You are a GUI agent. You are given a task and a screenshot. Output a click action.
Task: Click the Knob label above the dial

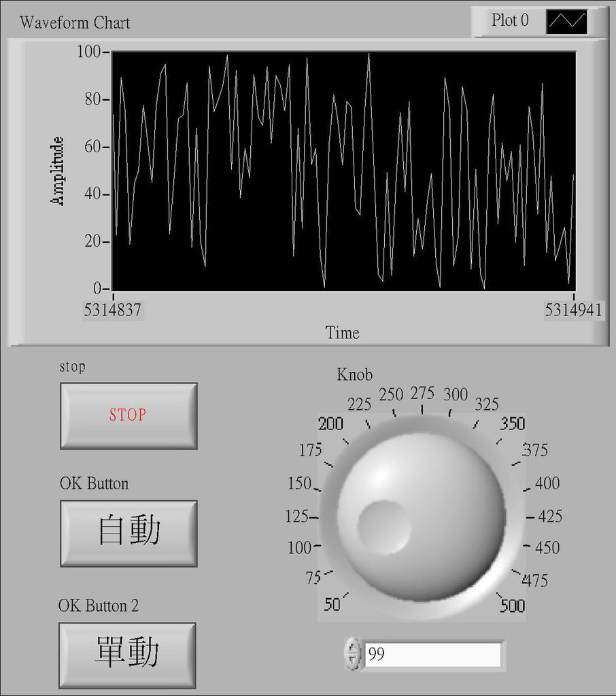[354, 375]
